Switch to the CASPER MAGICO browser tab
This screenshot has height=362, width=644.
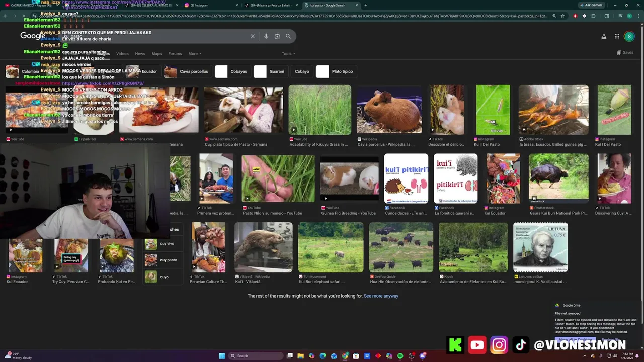click(x=30, y=5)
